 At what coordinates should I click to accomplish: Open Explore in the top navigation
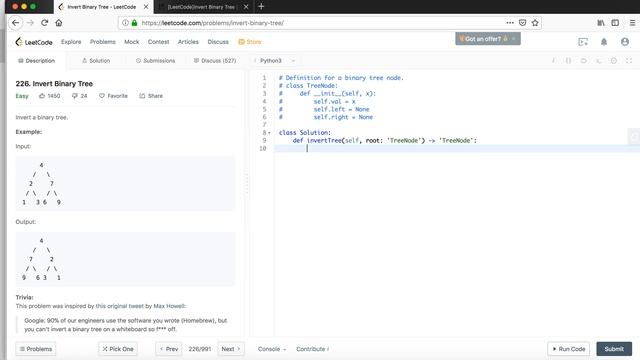coord(71,42)
